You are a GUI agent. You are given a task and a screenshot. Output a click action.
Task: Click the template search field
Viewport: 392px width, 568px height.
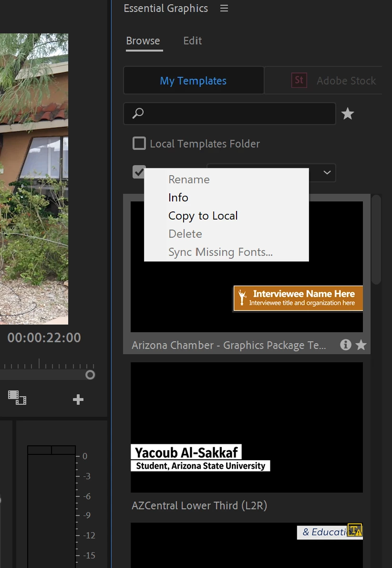click(229, 114)
